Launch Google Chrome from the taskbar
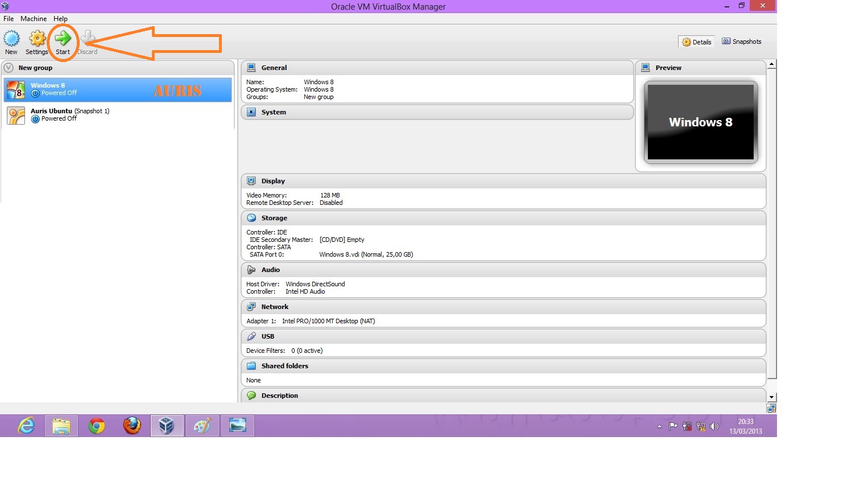 point(97,426)
